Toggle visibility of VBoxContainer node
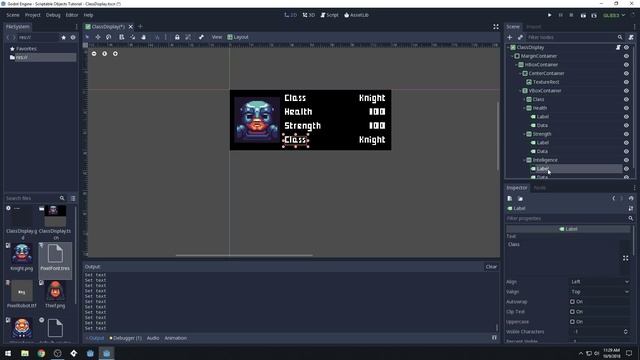The image size is (640, 360). point(627,91)
